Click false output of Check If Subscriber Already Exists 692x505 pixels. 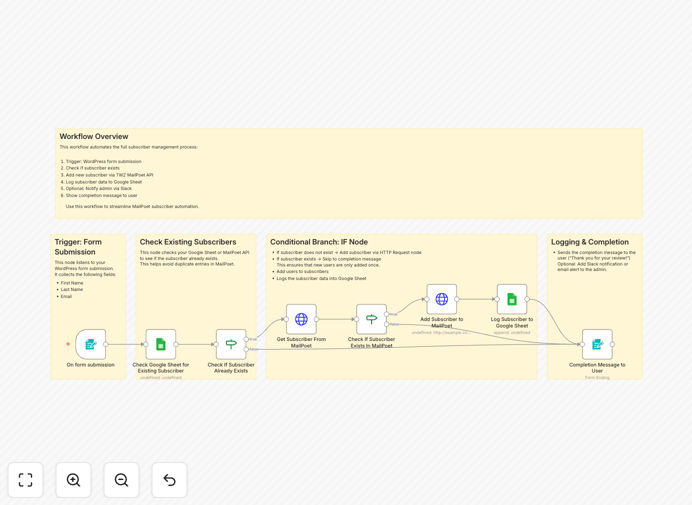(246, 350)
